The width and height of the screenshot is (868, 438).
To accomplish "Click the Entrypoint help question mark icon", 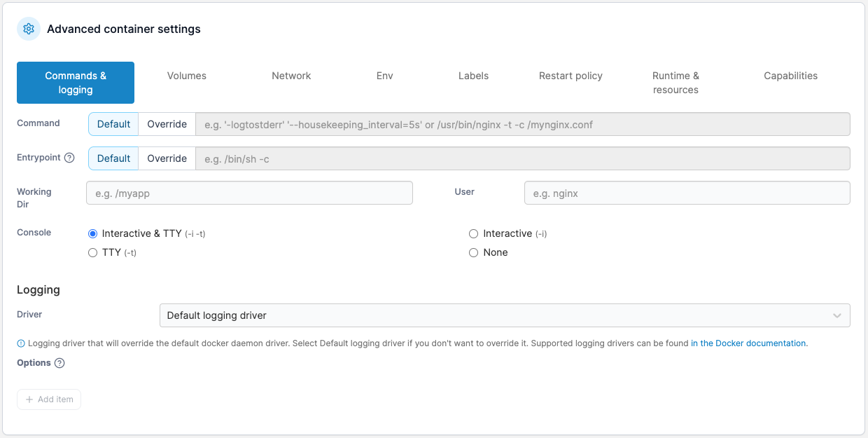I will (69, 158).
